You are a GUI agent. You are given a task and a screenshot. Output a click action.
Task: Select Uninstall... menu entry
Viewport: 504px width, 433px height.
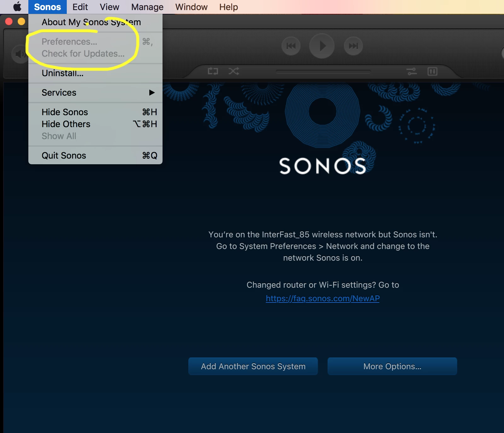95,73
